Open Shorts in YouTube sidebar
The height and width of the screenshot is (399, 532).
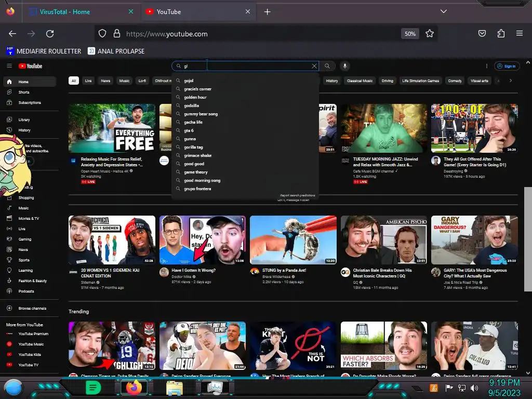[x=30, y=92]
